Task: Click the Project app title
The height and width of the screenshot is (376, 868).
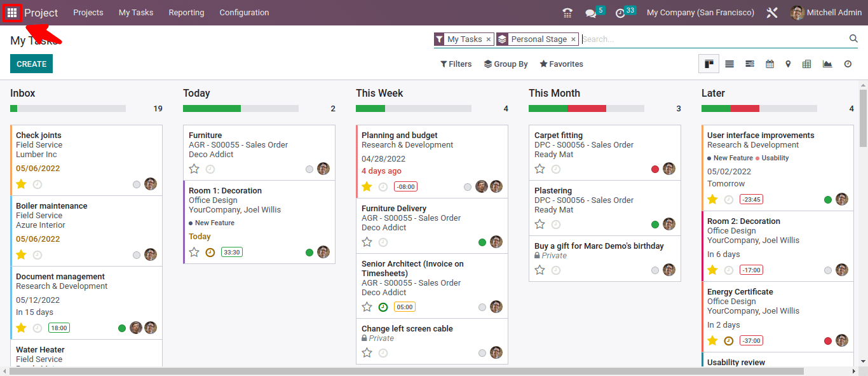Action: pos(41,13)
